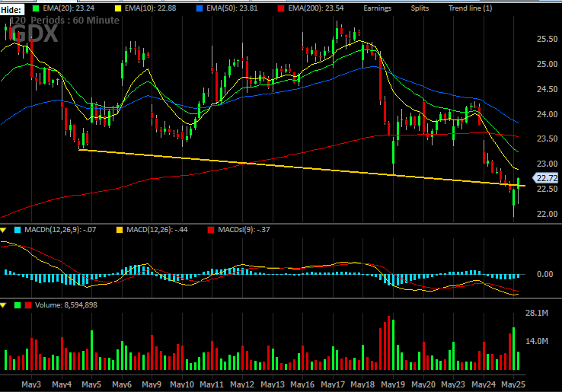The height and width of the screenshot is (392, 562).
Task: Click the May25 date label
Action: (x=513, y=384)
